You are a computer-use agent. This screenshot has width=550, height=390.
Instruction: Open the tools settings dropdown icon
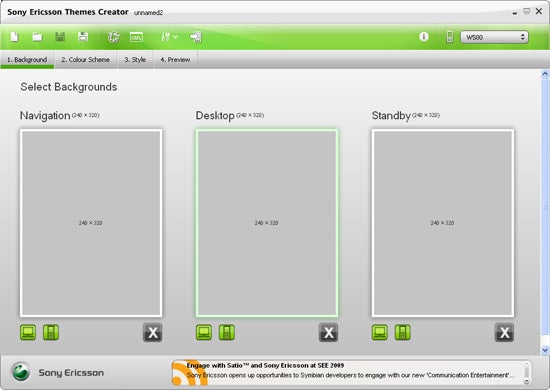tap(169, 37)
